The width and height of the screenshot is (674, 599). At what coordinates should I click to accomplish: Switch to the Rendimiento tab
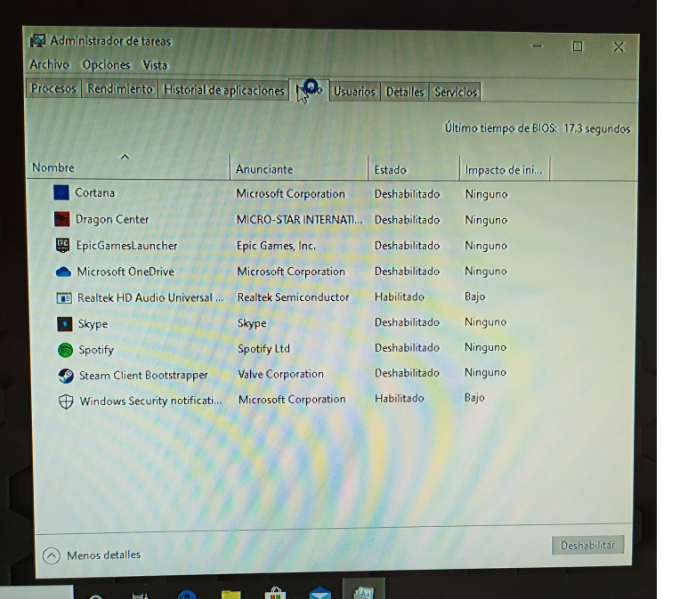pyautogui.click(x=120, y=89)
